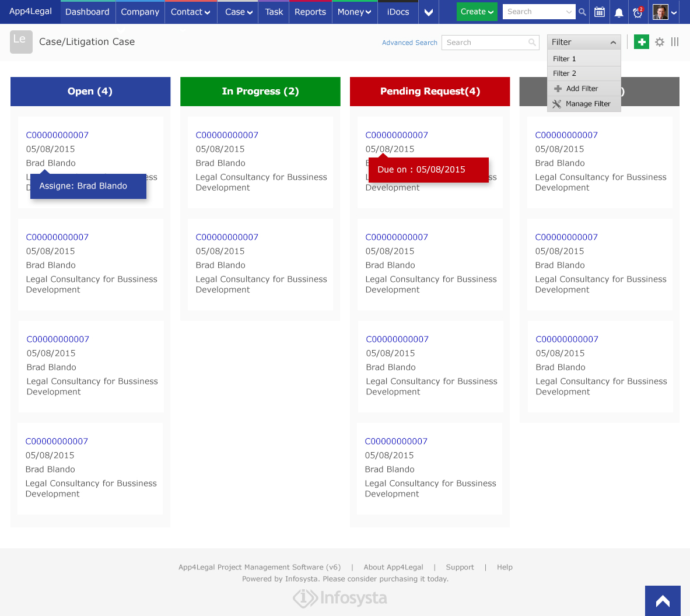
Task: Open the Company menu item
Action: (140, 12)
